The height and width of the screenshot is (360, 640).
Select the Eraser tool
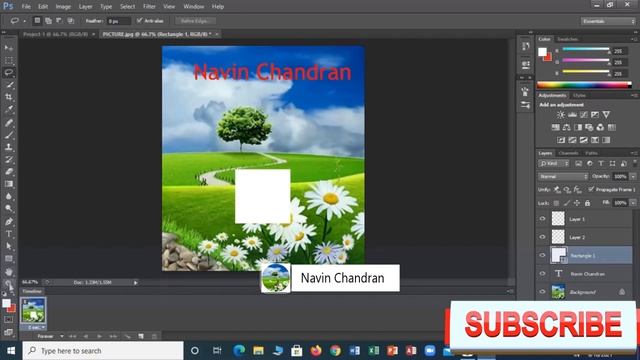(9, 171)
